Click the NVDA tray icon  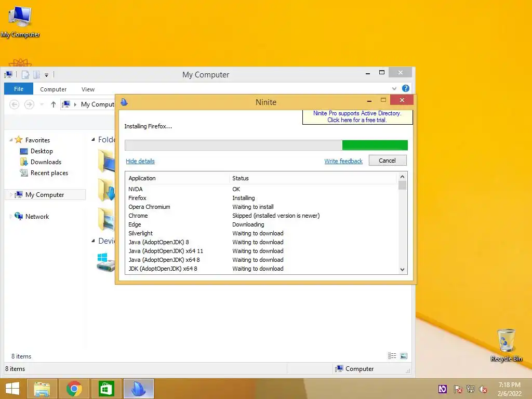pos(443,389)
